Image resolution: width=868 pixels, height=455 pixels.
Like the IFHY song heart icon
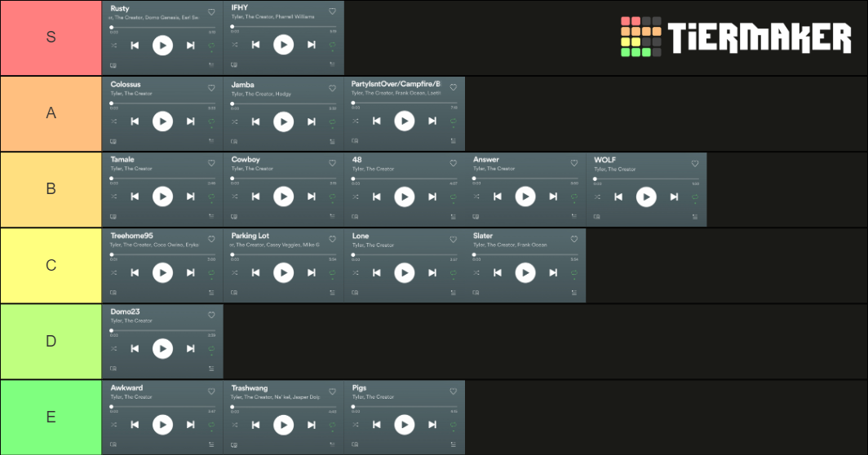click(x=332, y=11)
